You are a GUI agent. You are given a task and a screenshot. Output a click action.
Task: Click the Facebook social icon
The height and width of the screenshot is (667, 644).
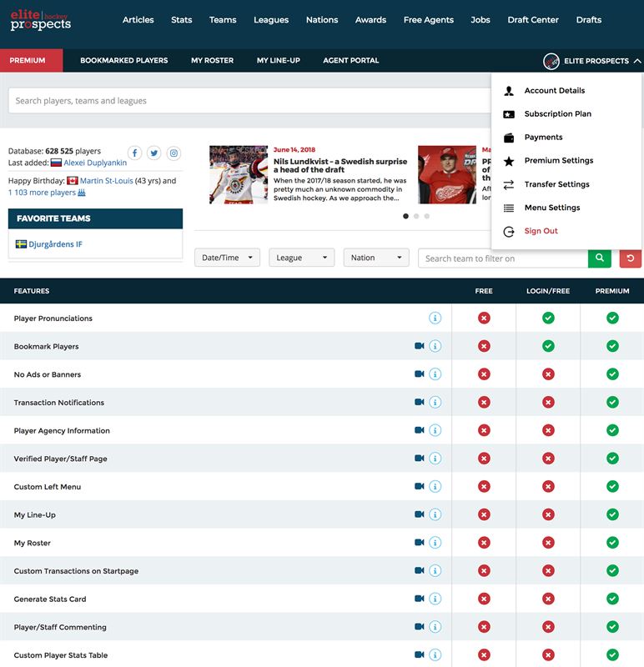134,153
